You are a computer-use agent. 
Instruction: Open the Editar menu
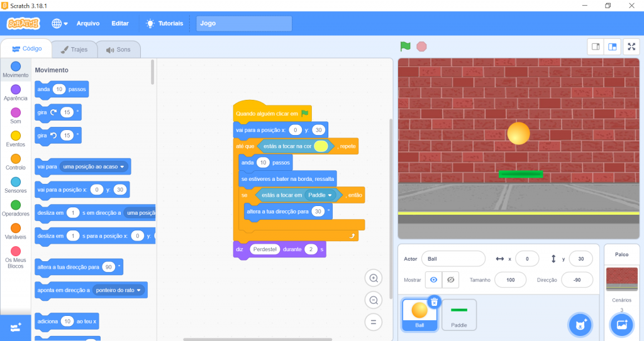[x=120, y=23]
